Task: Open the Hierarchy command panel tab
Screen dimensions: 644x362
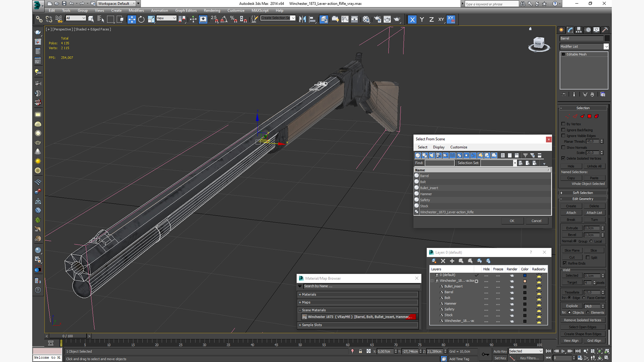Action: [x=579, y=30]
